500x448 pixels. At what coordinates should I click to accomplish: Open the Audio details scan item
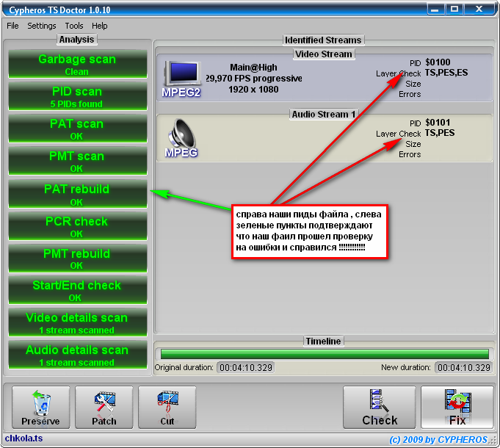point(78,355)
